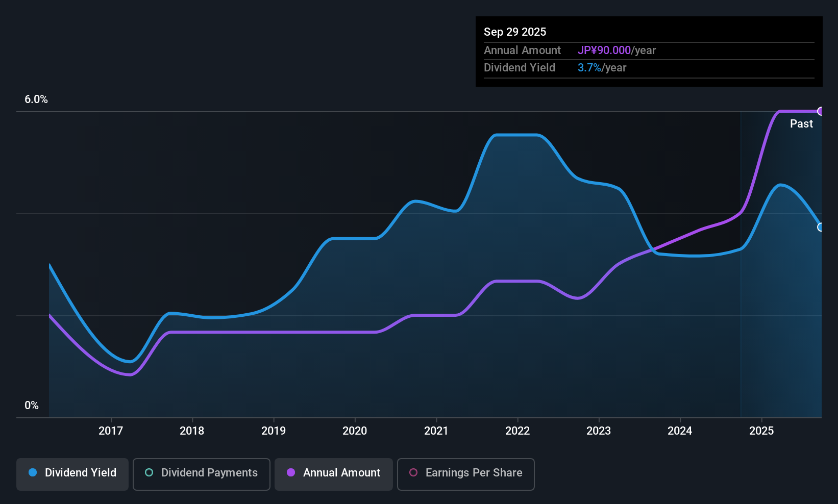Click the Annual Amount row in the tooltip
The height and width of the screenshot is (504, 838).
tap(561, 51)
